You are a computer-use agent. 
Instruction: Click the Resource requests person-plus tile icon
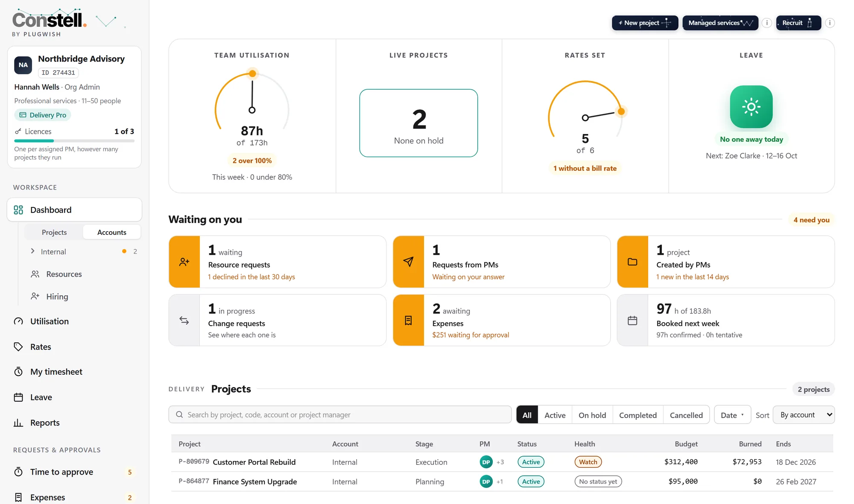tap(184, 262)
